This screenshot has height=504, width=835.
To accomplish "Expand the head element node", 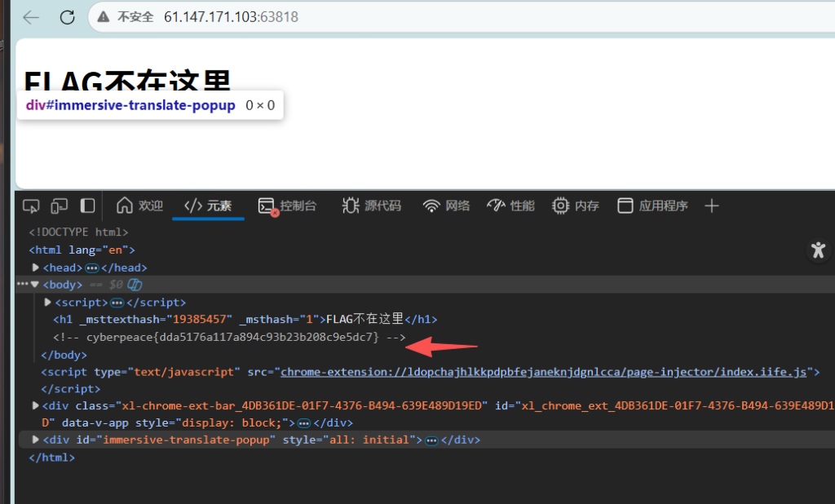I will tap(36, 267).
